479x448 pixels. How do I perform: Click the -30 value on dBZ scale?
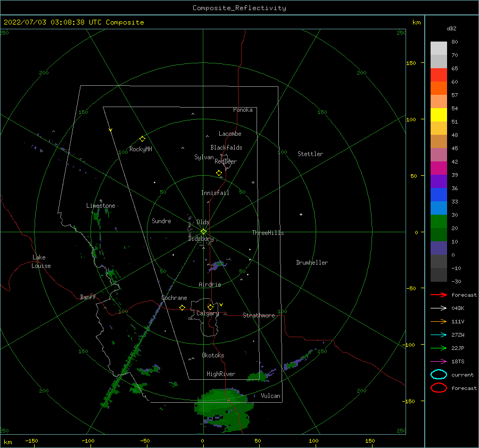[456, 282]
